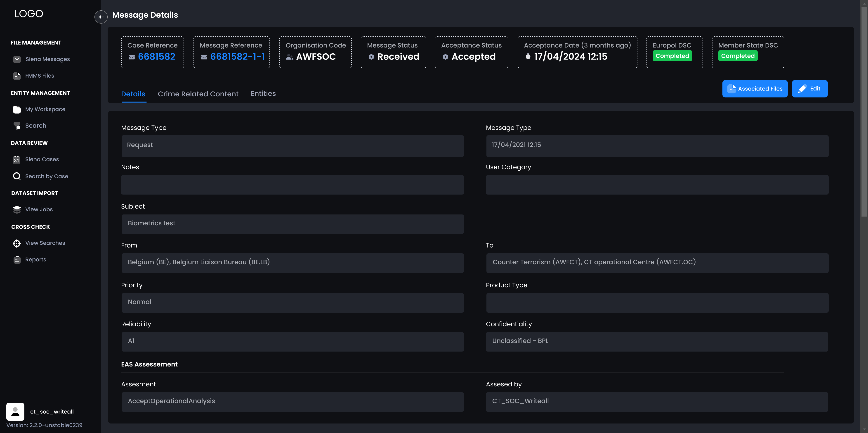Click inside the empty Notes field
Screen dimensions: 868x433
click(x=292, y=185)
